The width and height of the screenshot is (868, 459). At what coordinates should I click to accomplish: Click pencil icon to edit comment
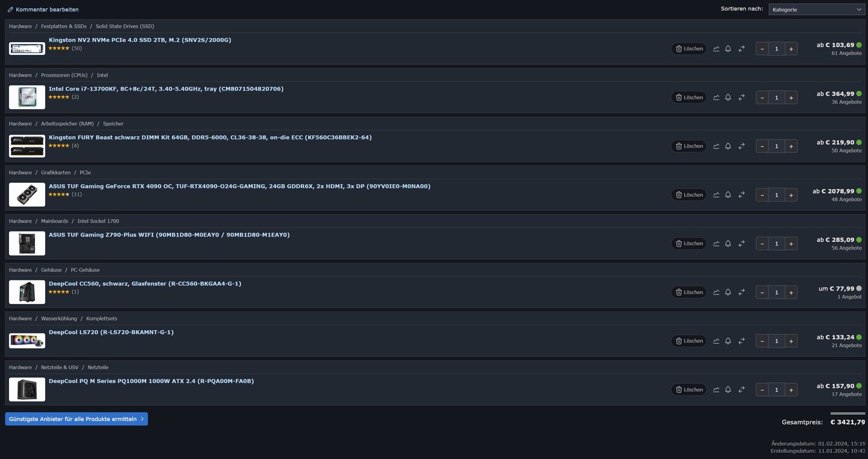(10, 10)
